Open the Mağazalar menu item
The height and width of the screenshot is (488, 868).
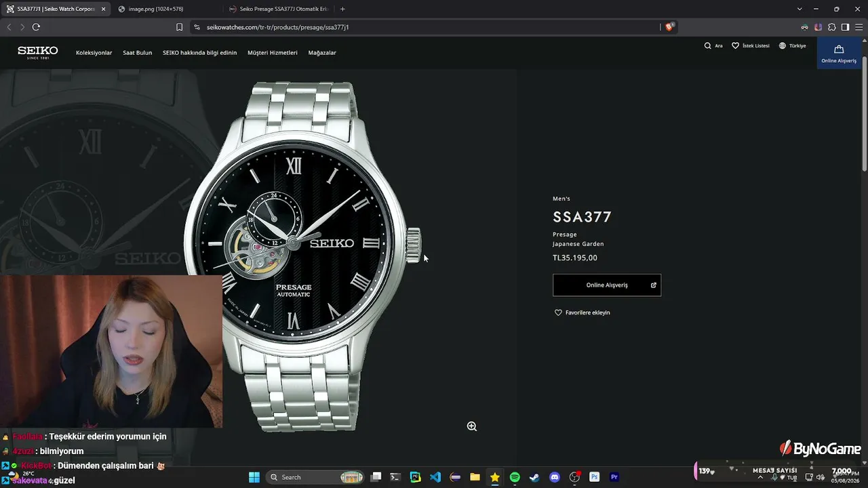322,53
